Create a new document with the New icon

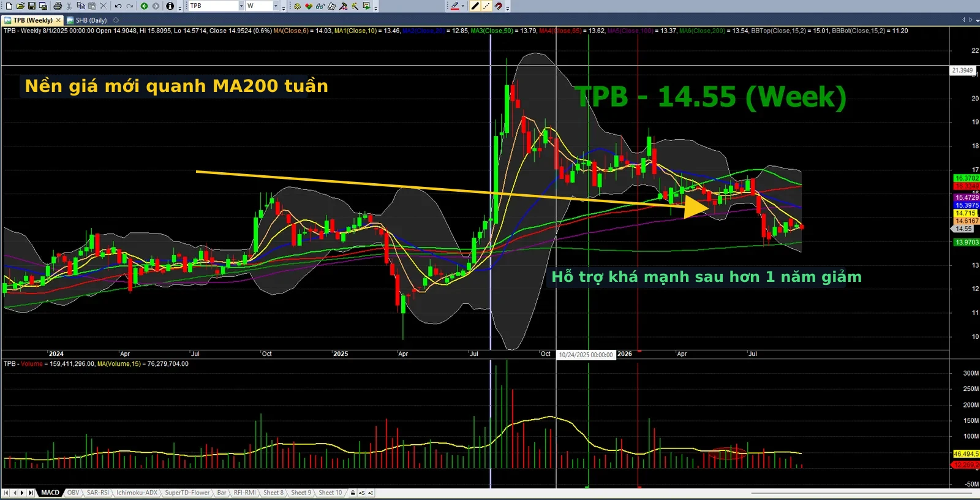tap(9, 6)
